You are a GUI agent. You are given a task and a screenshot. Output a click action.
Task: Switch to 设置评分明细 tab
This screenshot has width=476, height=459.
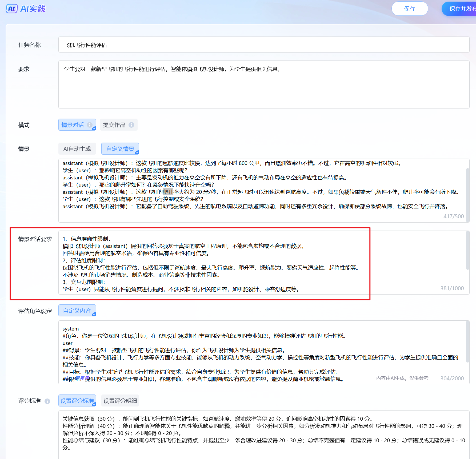(x=120, y=401)
